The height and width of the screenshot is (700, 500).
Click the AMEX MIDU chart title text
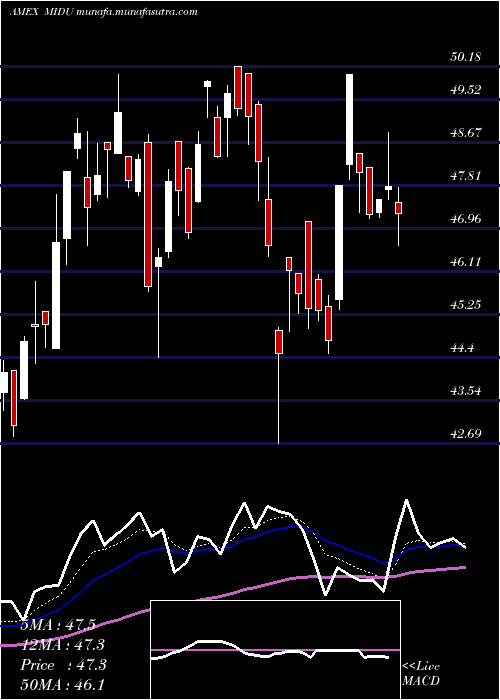click(x=42, y=12)
